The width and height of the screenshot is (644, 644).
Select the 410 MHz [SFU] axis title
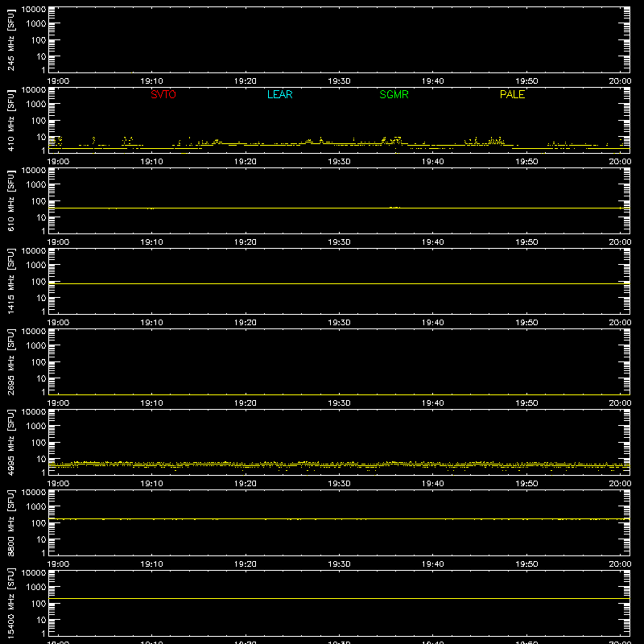point(10,120)
